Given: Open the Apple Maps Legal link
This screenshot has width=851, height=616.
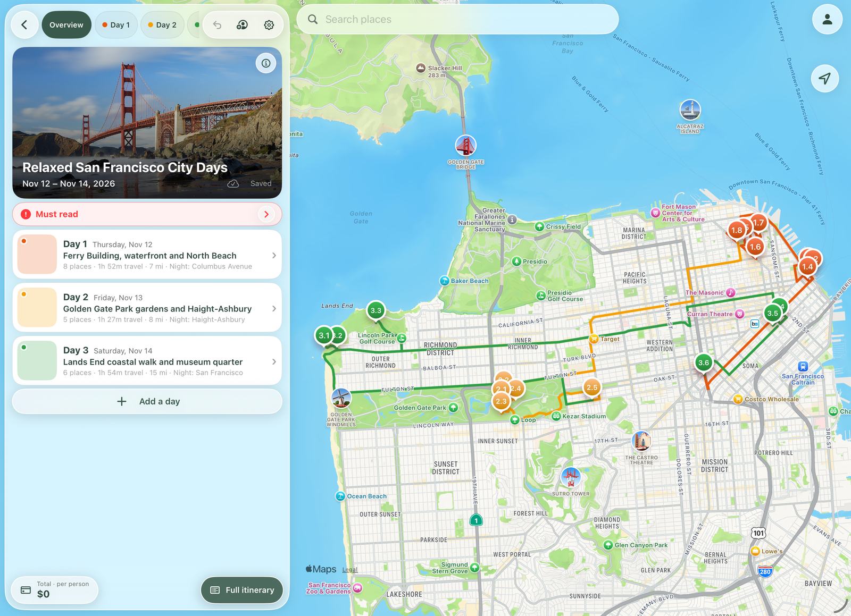Looking at the screenshot, I should tap(349, 570).
